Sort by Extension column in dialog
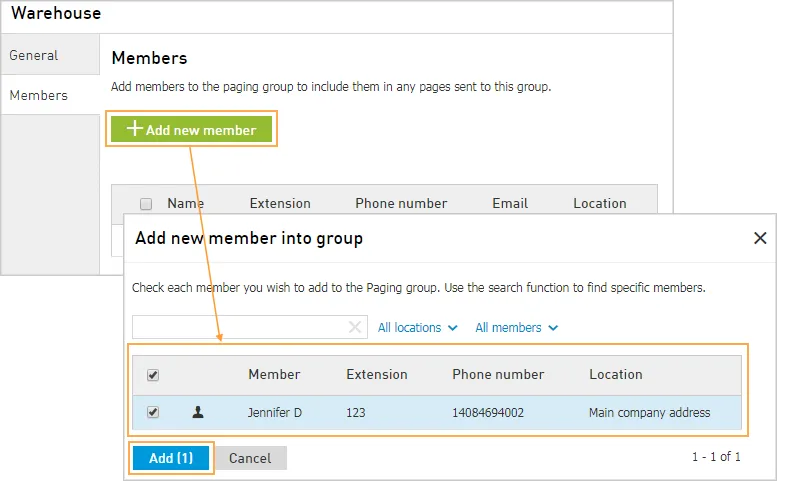Screen dimensions: 787x492 [377, 375]
